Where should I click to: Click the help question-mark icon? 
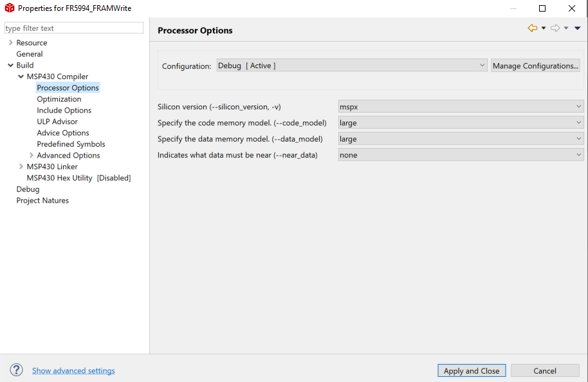[16, 370]
